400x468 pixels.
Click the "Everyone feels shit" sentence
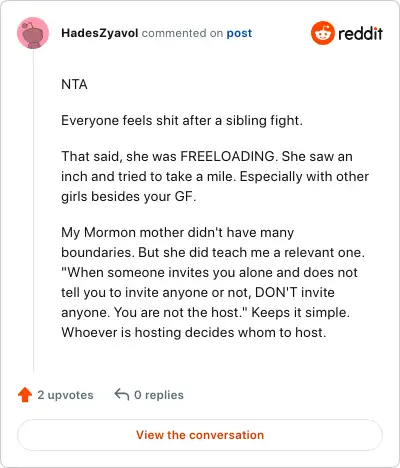tap(182, 120)
